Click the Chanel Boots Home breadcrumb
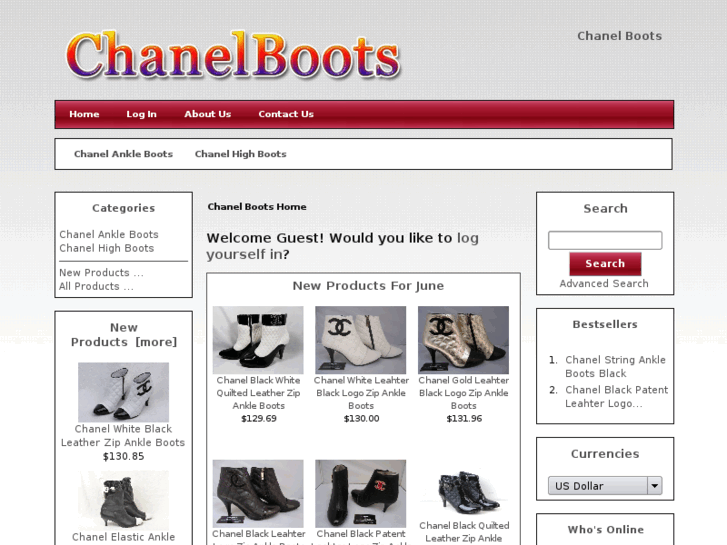 pyautogui.click(x=257, y=207)
